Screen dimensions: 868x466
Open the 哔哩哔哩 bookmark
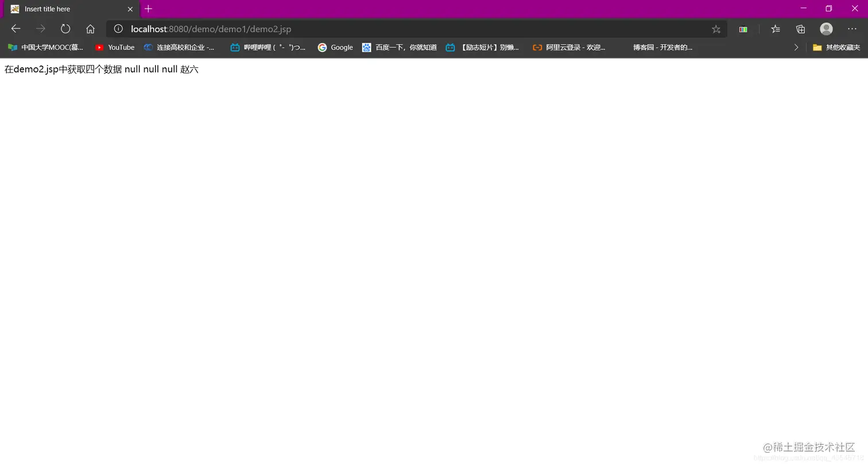268,47
